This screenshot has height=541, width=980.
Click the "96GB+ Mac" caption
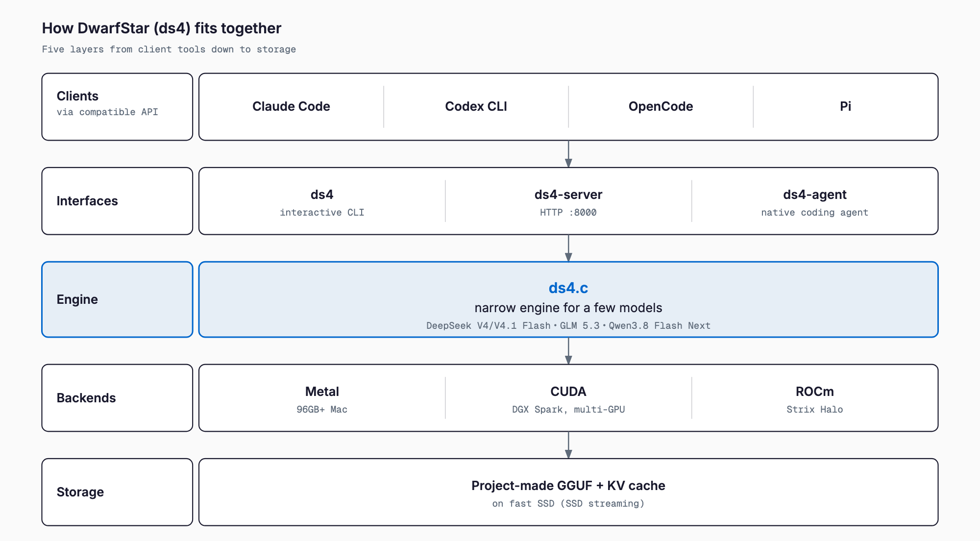(322, 409)
